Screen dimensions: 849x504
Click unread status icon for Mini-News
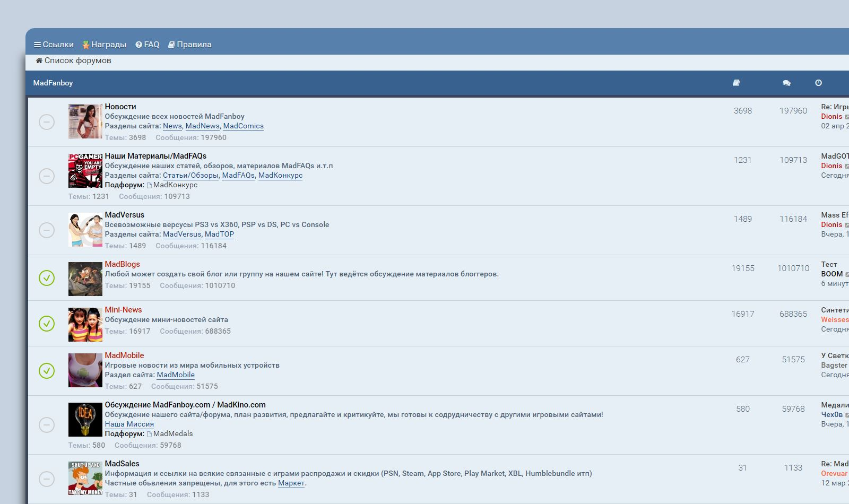pyautogui.click(x=47, y=324)
